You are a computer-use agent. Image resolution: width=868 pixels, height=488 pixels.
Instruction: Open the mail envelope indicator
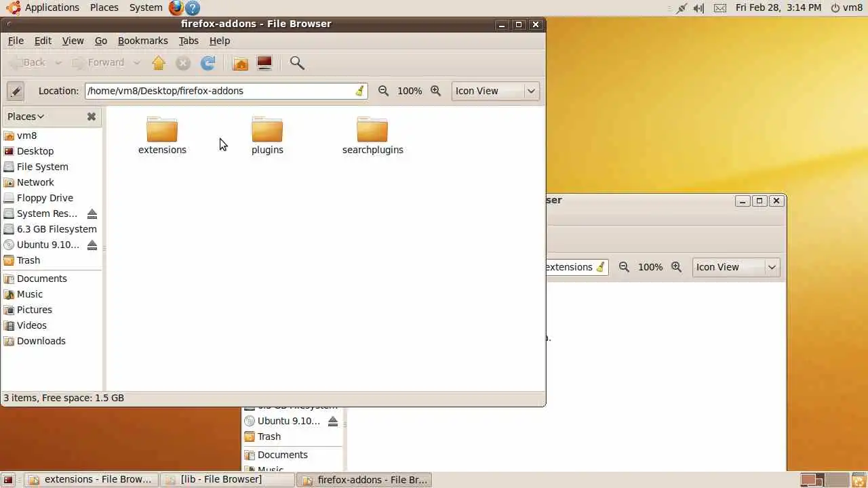(720, 7)
